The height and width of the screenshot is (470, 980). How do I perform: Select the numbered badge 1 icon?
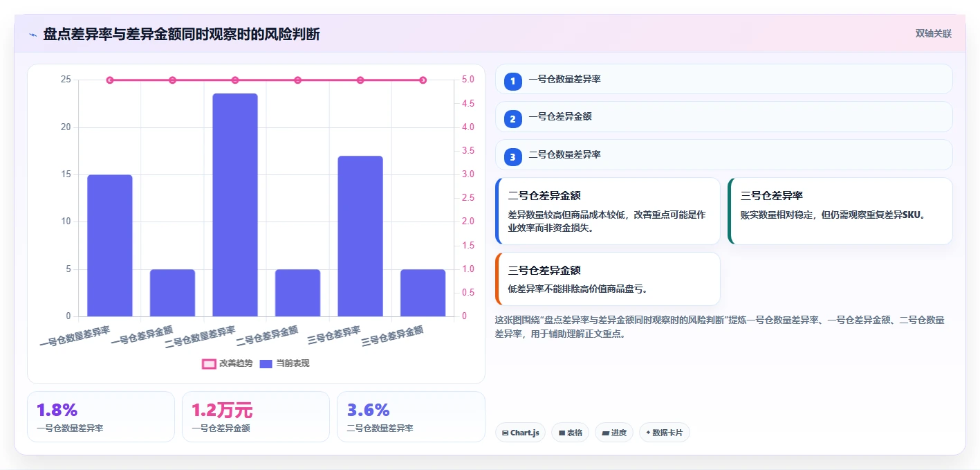pos(512,82)
